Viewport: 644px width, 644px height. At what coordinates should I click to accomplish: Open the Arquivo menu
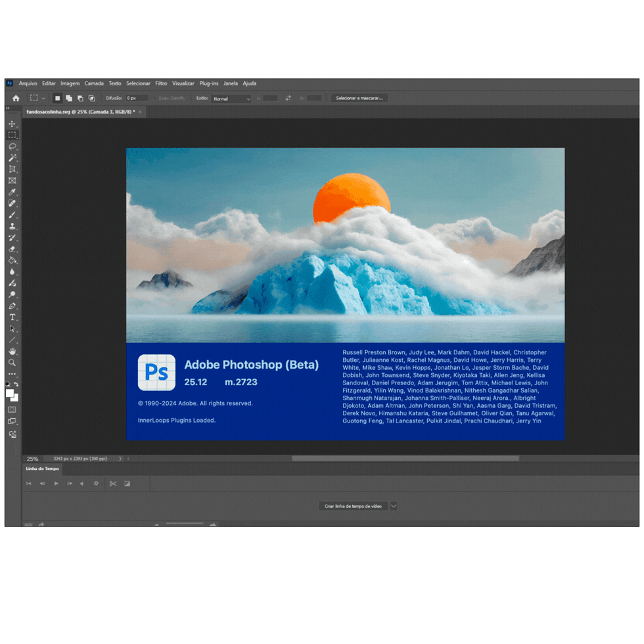(x=28, y=83)
